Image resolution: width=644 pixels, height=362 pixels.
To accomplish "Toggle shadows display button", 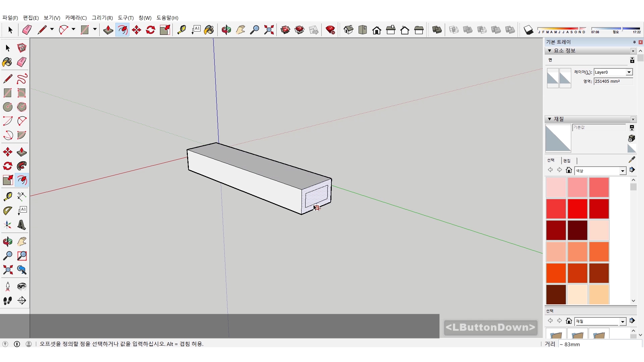I will coord(528,30).
